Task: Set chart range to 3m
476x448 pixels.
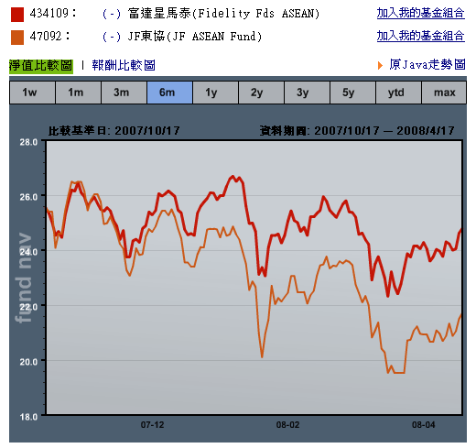Action: click(124, 93)
